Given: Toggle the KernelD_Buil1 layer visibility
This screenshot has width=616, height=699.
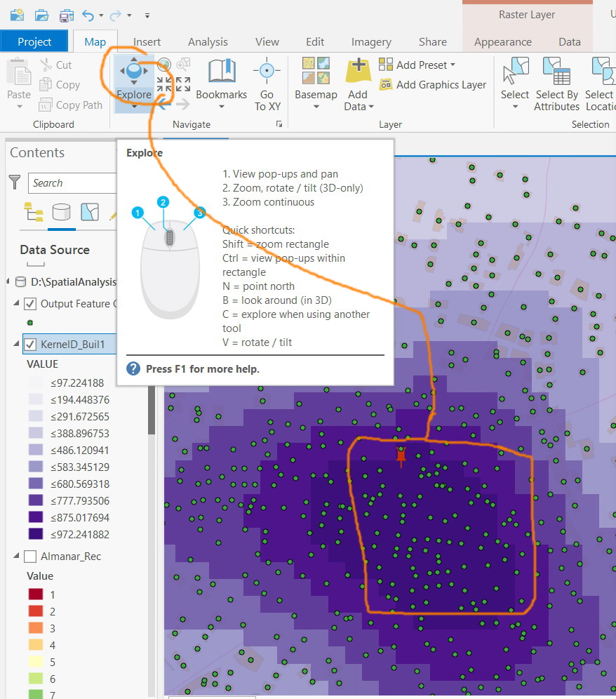Looking at the screenshot, I should pyautogui.click(x=30, y=345).
